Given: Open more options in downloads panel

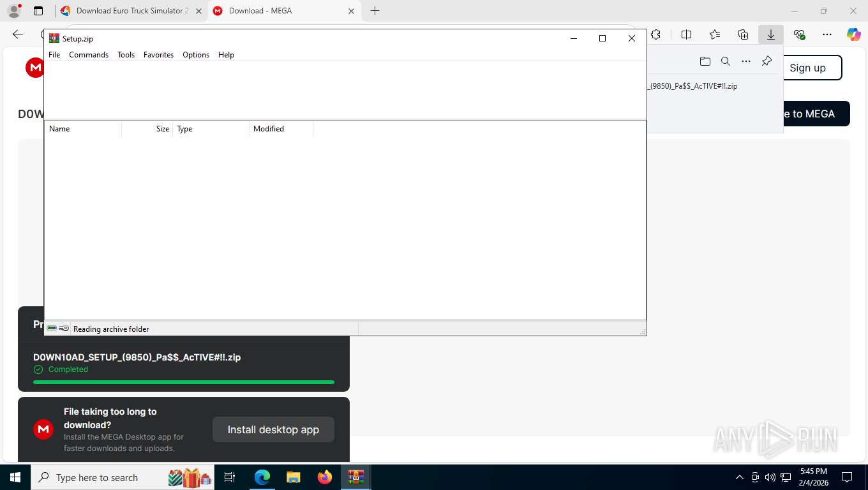Looking at the screenshot, I should 745,61.
